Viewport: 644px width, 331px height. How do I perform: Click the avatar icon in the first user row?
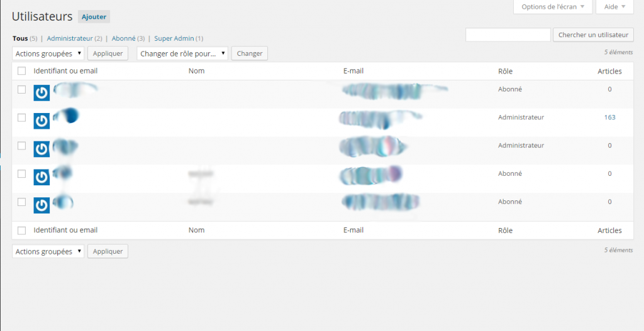[42, 92]
